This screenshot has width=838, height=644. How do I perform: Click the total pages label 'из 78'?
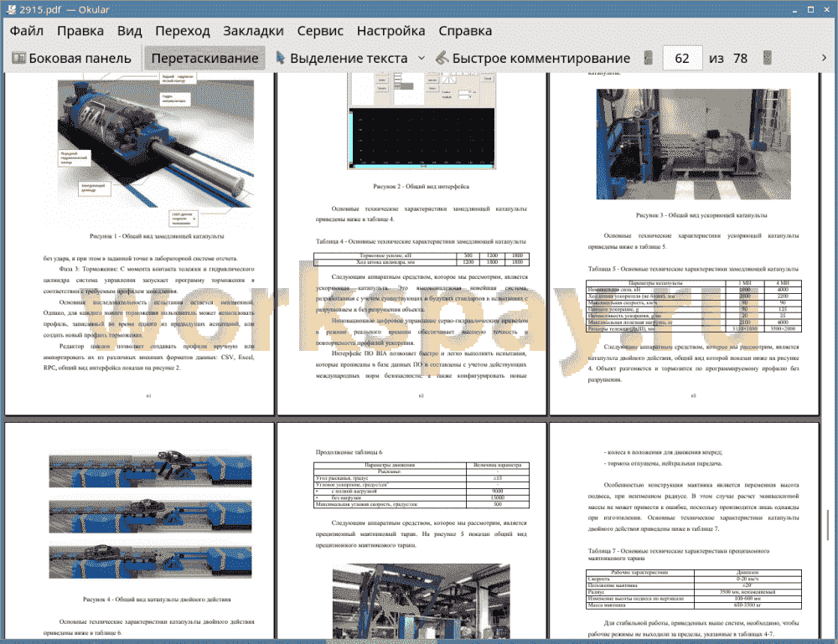tap(728, 59)
